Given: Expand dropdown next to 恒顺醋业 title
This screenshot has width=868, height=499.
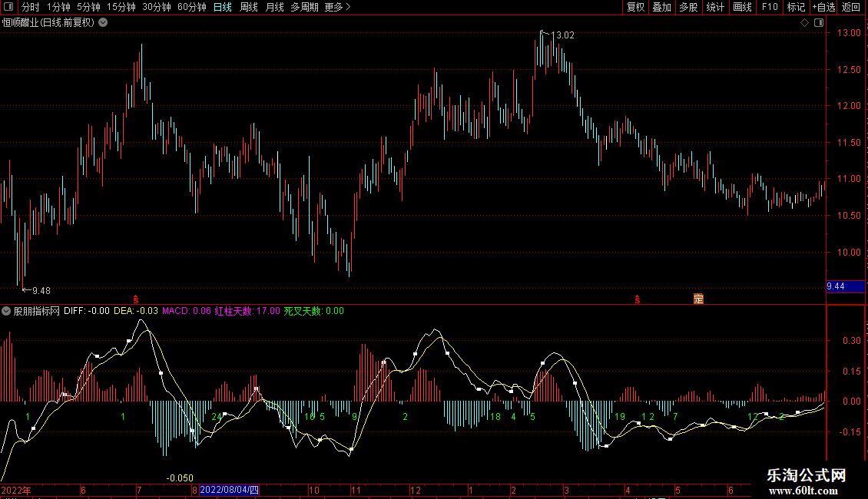Looking at the screenshot, I should coord(103,23).
